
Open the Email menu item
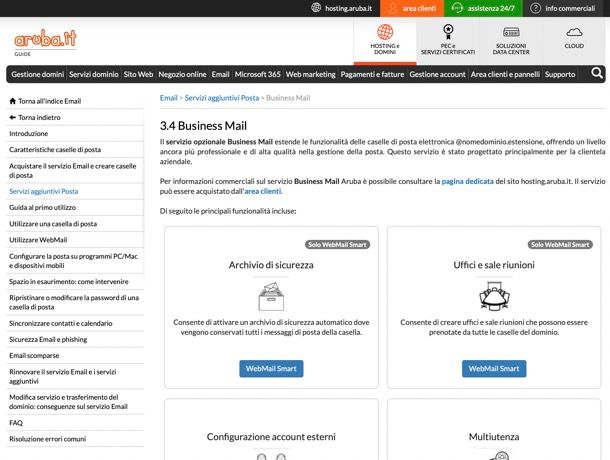[x=220, y=74]
